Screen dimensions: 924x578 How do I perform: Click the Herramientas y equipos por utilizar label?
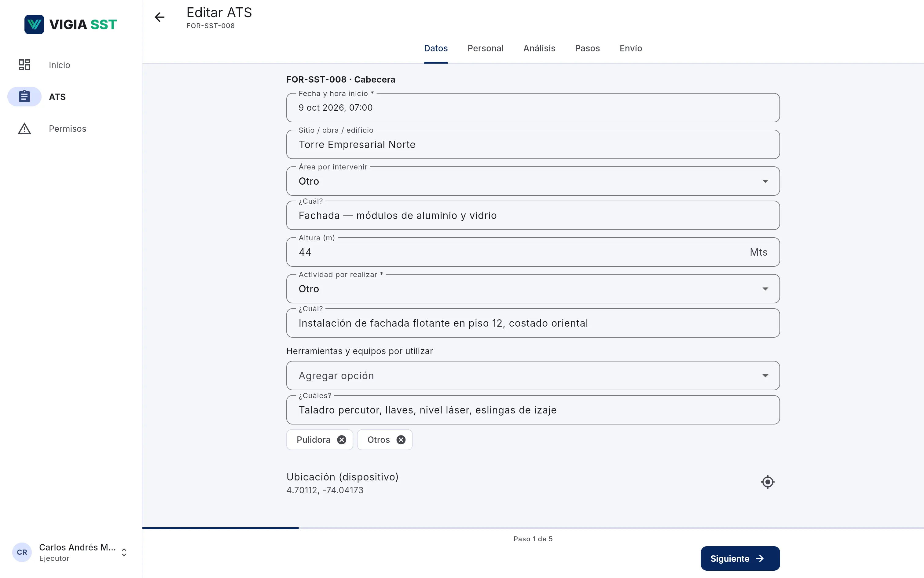click(x=360, y=351)
